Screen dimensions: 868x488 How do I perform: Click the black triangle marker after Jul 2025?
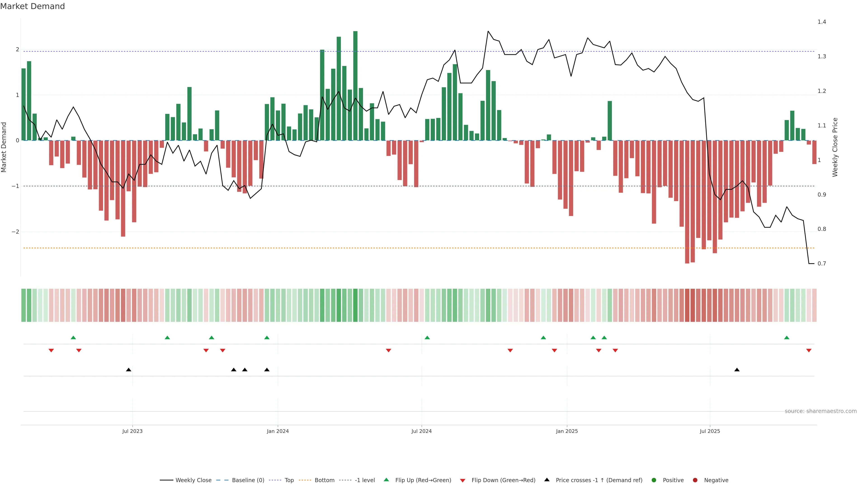(737, 370)
